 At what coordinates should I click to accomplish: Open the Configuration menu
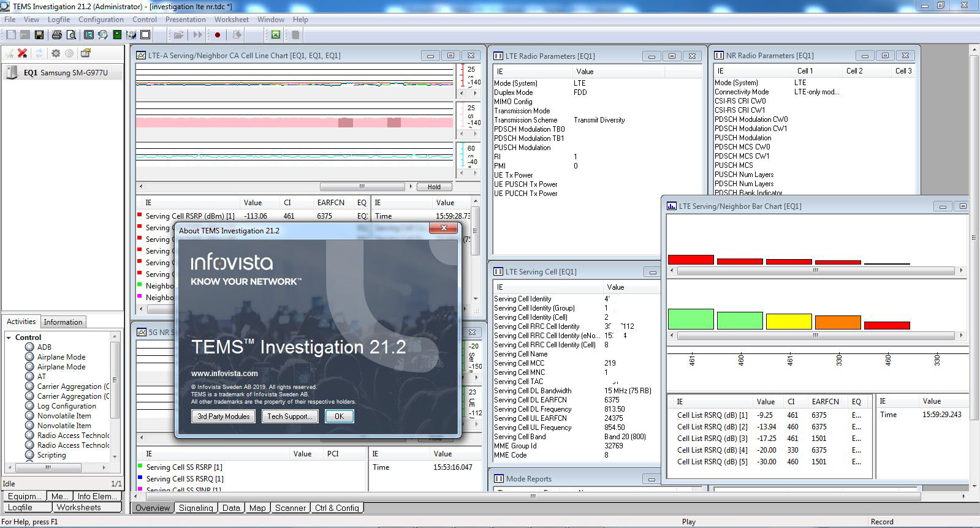coord(101,20)
